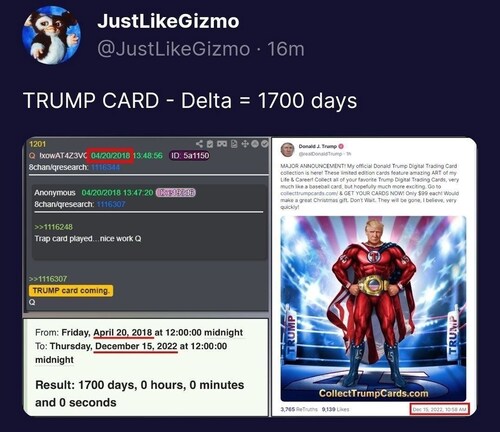
Task: Click the ID: 5a1150 purple badge
Action: click(190, 156)
